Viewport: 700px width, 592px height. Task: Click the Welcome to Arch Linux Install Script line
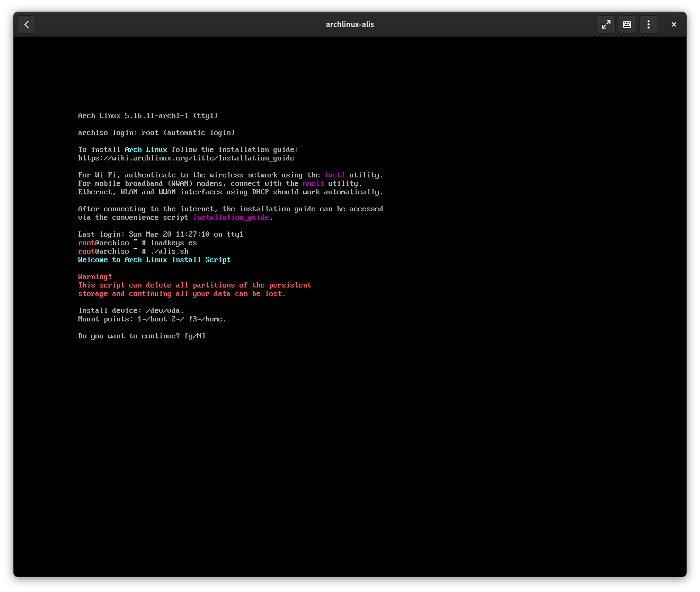154,260
